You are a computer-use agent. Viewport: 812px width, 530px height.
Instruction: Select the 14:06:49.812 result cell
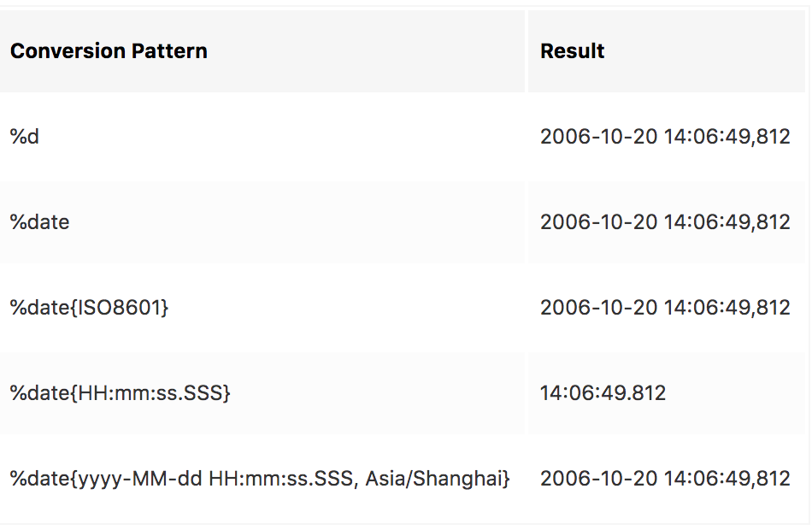(x=667, y=393)
